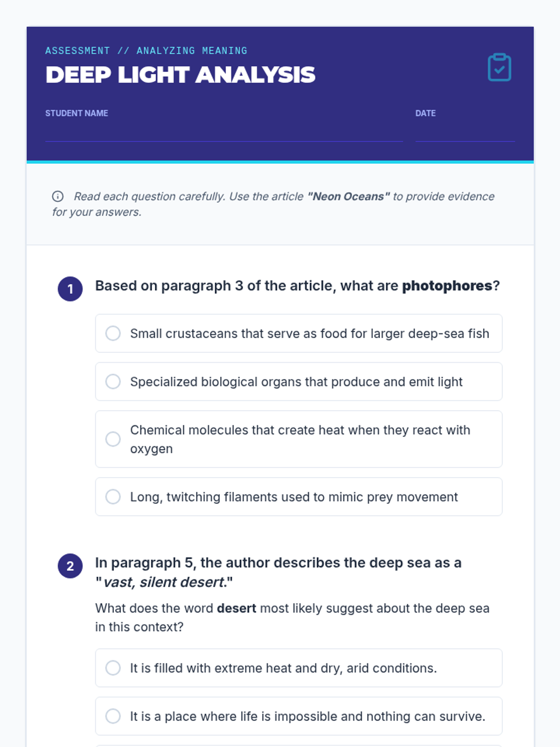560x747 pixels.
Task: Select radio for chemical molecules answer
Action: tap(113, 439)
